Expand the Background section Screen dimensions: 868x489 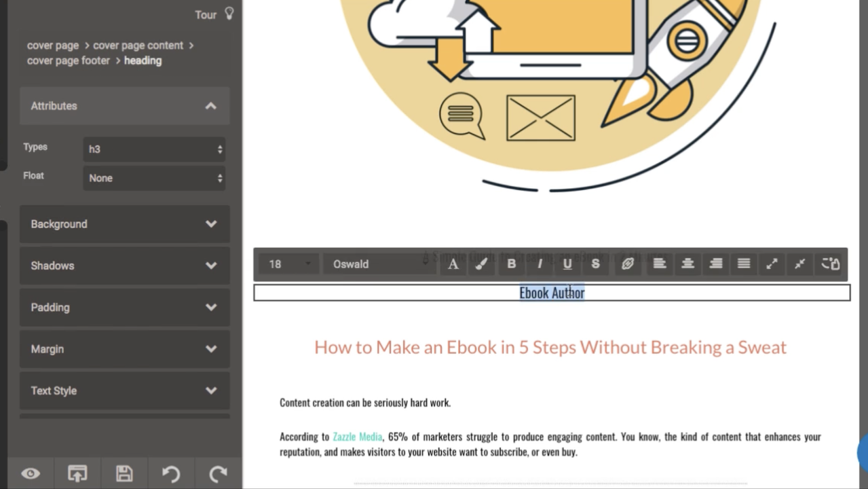click(x=124, y=224)
